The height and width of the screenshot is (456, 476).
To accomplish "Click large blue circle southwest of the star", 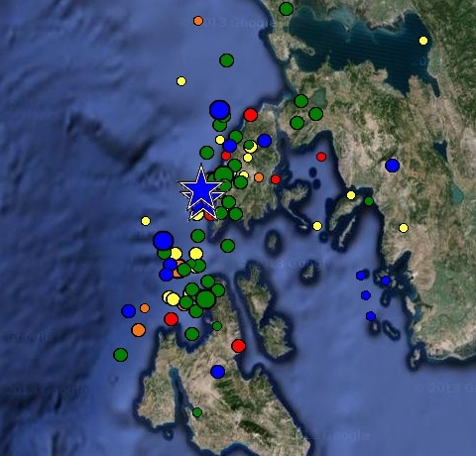I will pos(163,241).
